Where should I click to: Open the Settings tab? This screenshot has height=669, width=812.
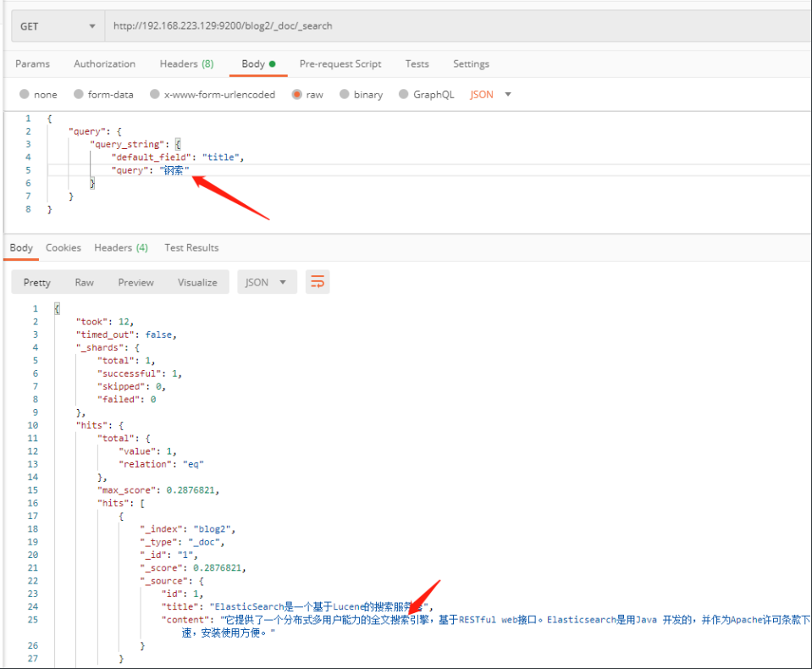tap(471, 64)
